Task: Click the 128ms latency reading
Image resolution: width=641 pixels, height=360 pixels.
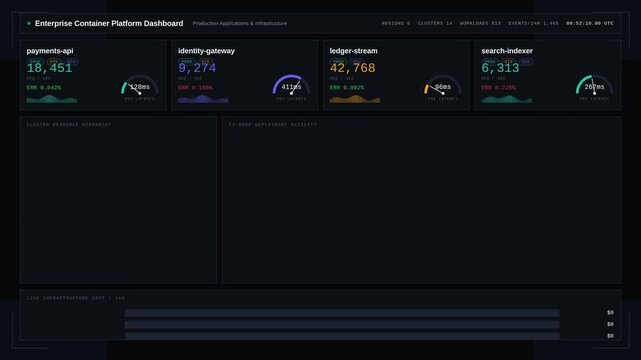Action: pos(140,87)
